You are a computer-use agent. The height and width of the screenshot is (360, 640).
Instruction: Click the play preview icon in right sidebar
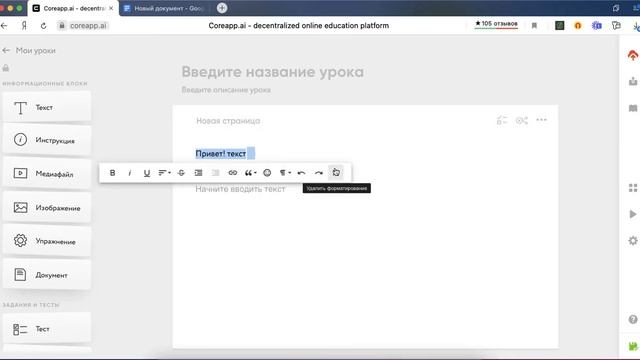[x=633, y=214]
